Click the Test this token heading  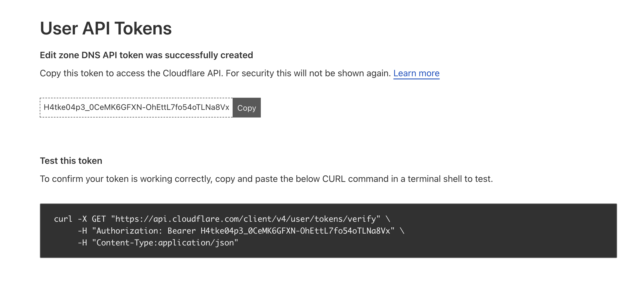pyautogui.click(x=71, y=161)
